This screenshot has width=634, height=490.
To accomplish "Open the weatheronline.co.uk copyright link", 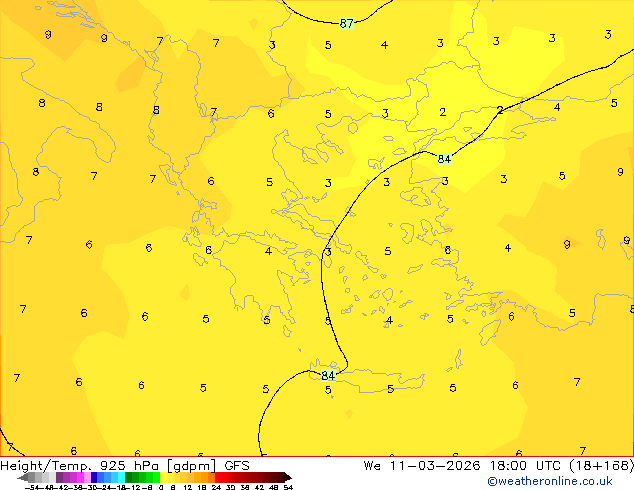I will (550, 481).
